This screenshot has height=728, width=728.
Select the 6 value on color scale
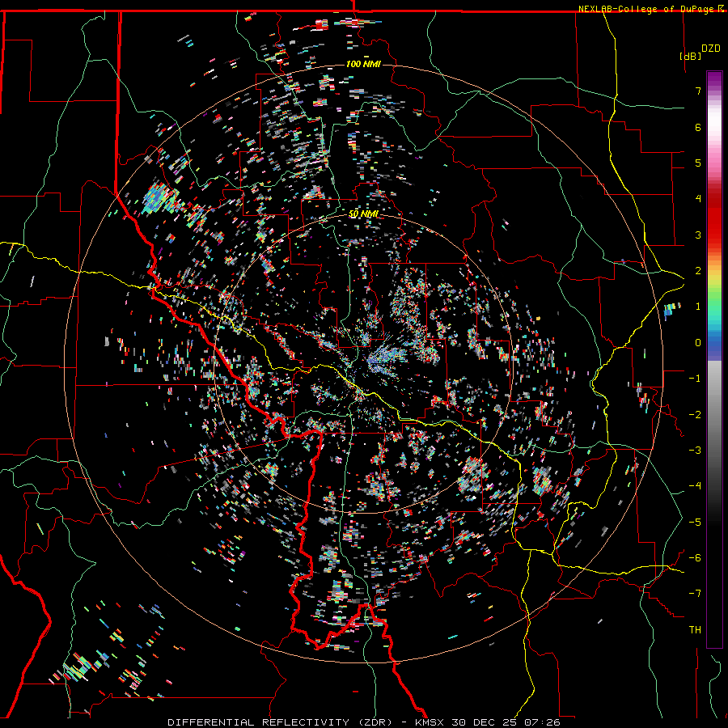698,127
